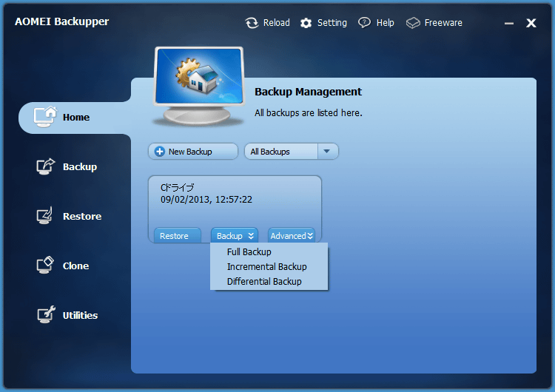
Task: Click the Reload label in top bar
Action: pyautogui.click(x=277, y=23)
